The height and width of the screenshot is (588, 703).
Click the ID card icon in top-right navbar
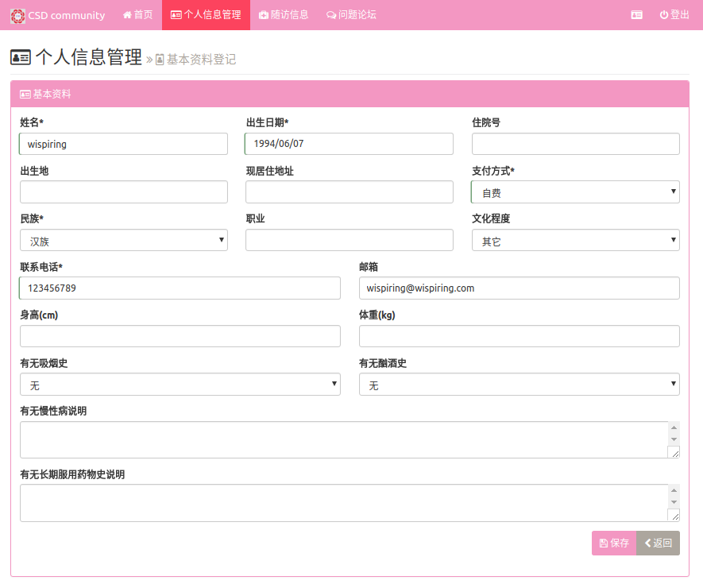[x=636, y=15]
